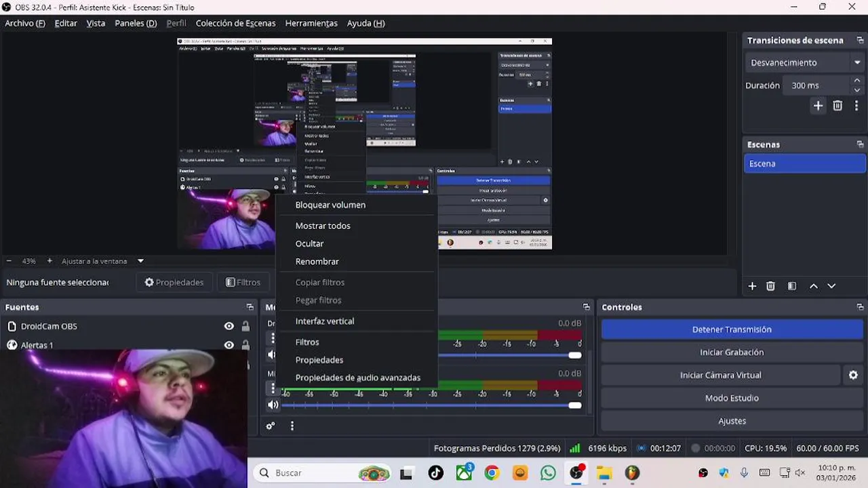Image resolution: width=868 pixels, height=488 pixels.
Task: Click the Windows Buscar search box
Action: tap(323, 473)
